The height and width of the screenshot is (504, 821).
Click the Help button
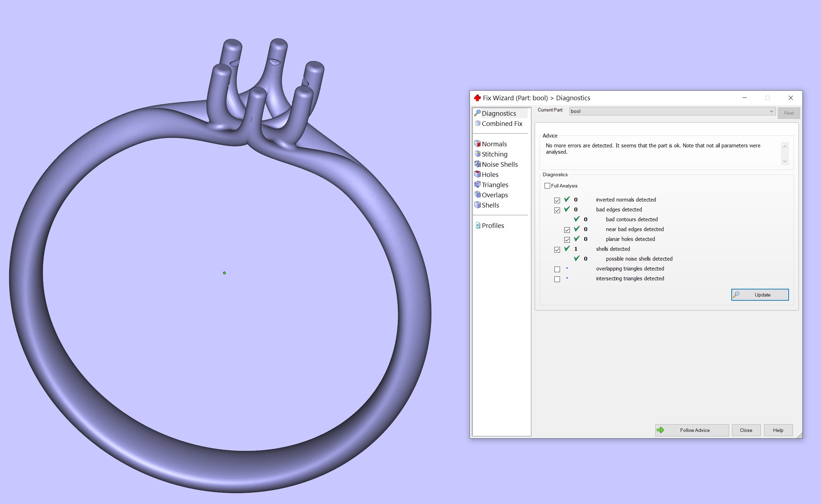pos(778,430)
